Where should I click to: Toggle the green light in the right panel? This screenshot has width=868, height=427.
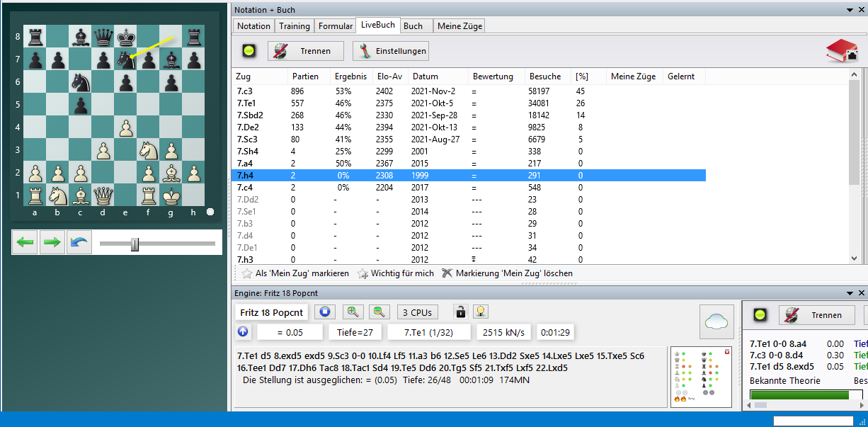click(760, 315)
